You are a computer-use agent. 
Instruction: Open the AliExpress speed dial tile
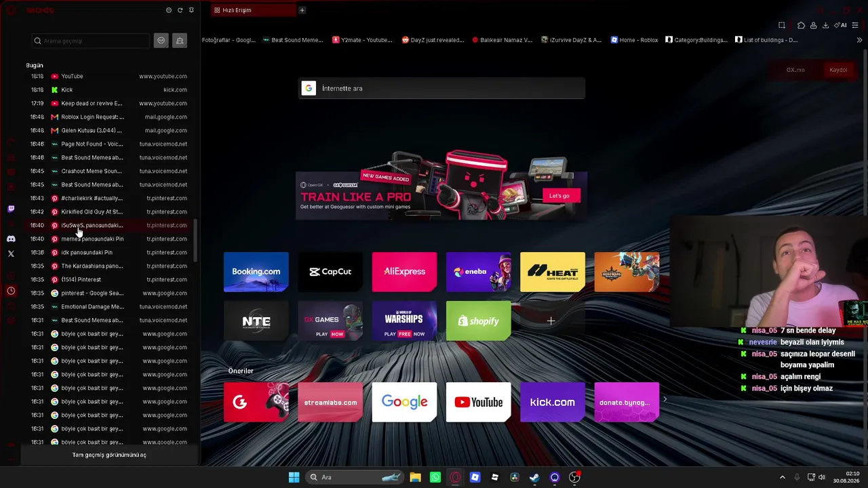[404, 272]
